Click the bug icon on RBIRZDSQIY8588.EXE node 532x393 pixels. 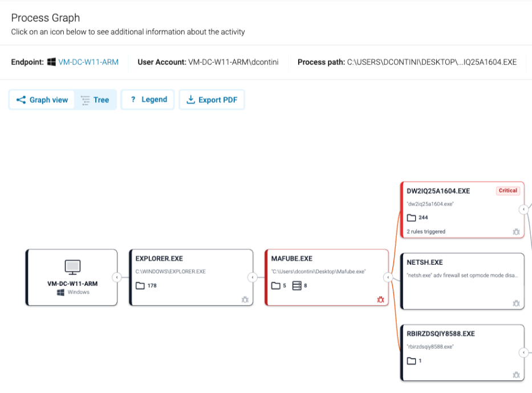516,375
